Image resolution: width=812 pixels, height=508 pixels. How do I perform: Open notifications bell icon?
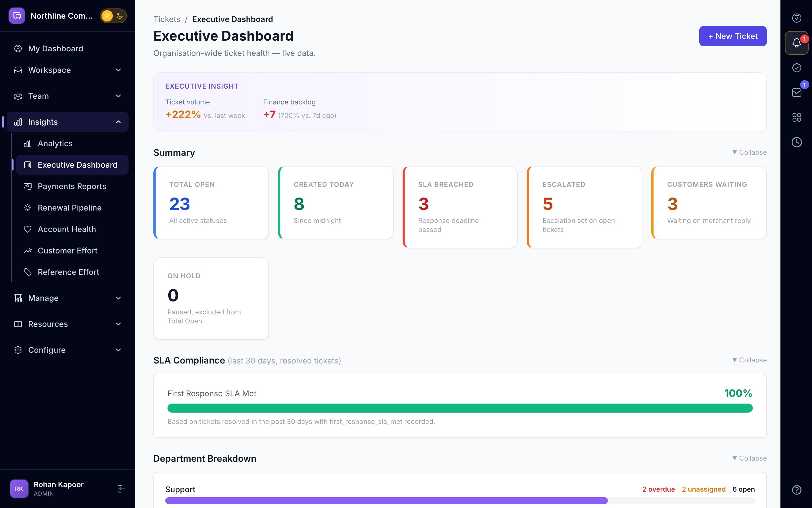[796, 43]
